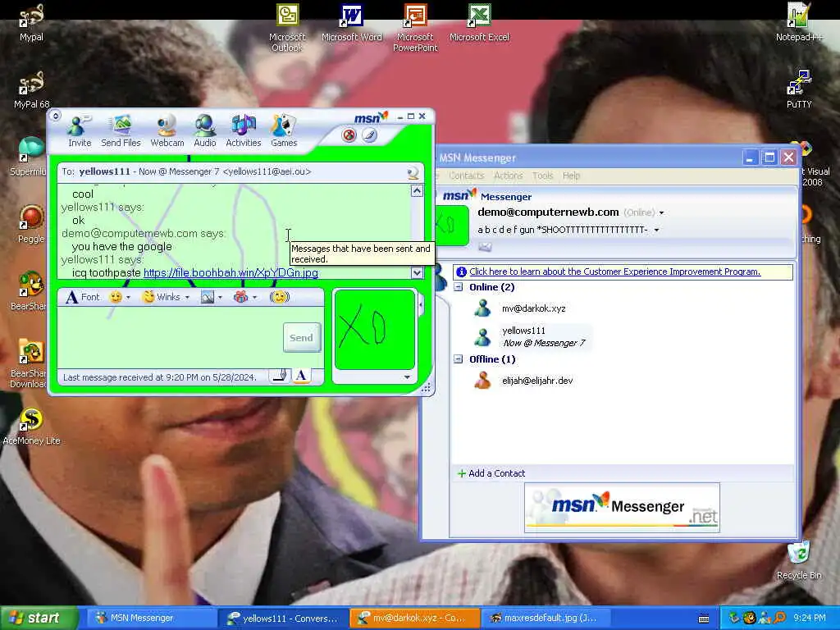Open display picture options dropdown arrow
The image size is (840, 630).
407,377
